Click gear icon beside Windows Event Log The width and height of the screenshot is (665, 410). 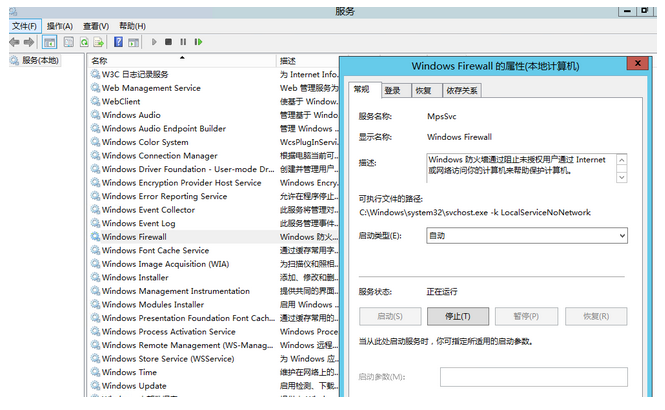95,223
